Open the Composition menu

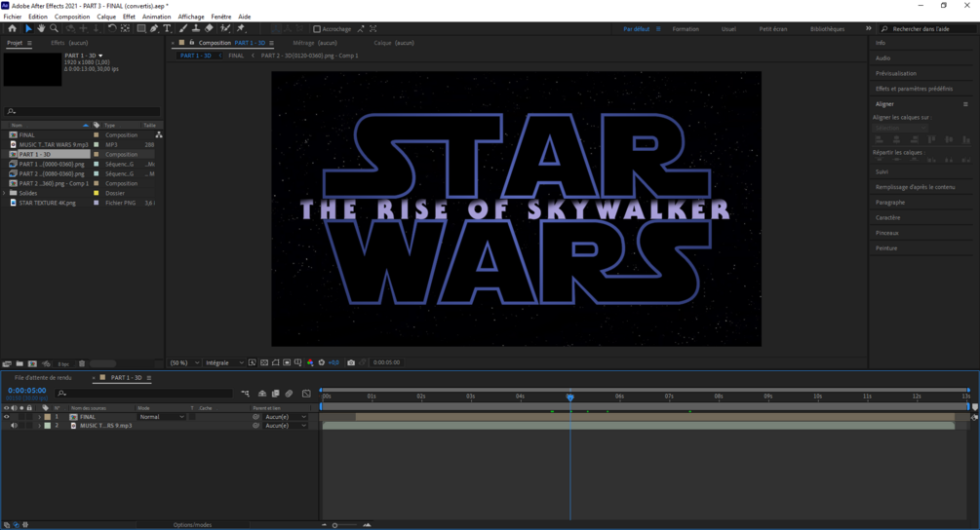pyautogui.click(x=72, y=17)
